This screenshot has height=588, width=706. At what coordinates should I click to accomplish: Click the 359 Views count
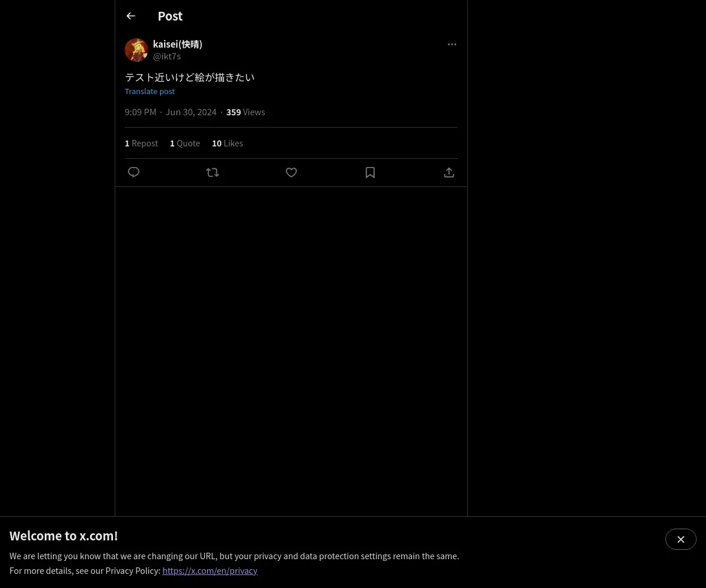pos(245,112)
